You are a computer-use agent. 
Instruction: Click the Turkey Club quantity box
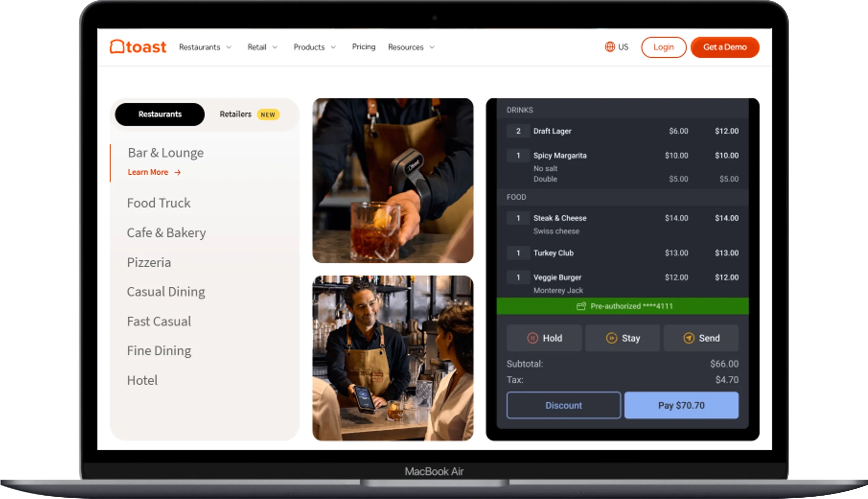click(518, 253)
